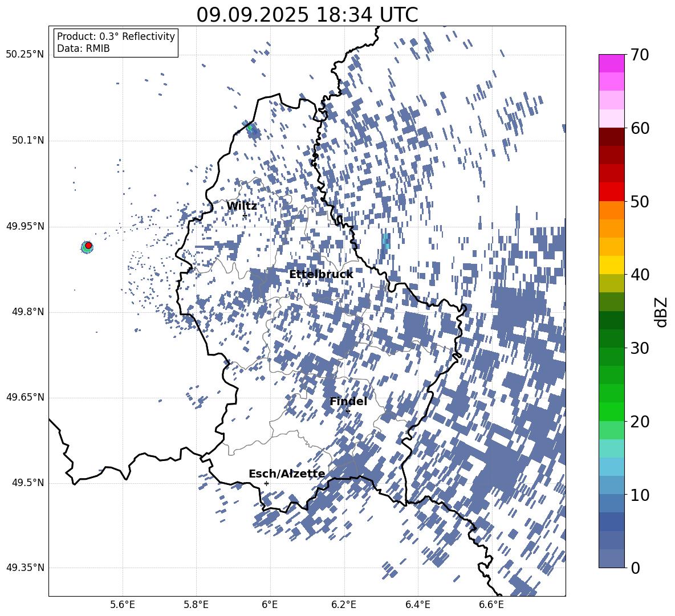
Task: Click the Esch/Alzette city label
Action: [x=287, y=474]
